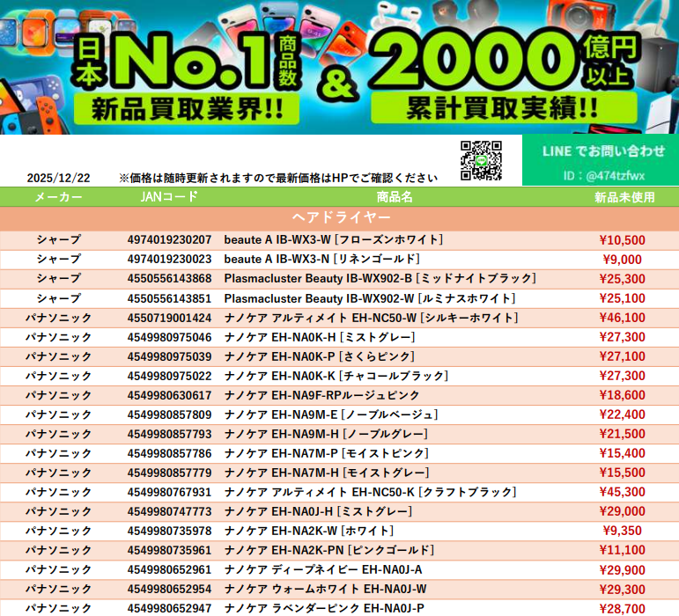Viewport: 679px width, 616px height.
Task: Click product ウォームホワイト EH-NA0J-W
Action: 325,590
